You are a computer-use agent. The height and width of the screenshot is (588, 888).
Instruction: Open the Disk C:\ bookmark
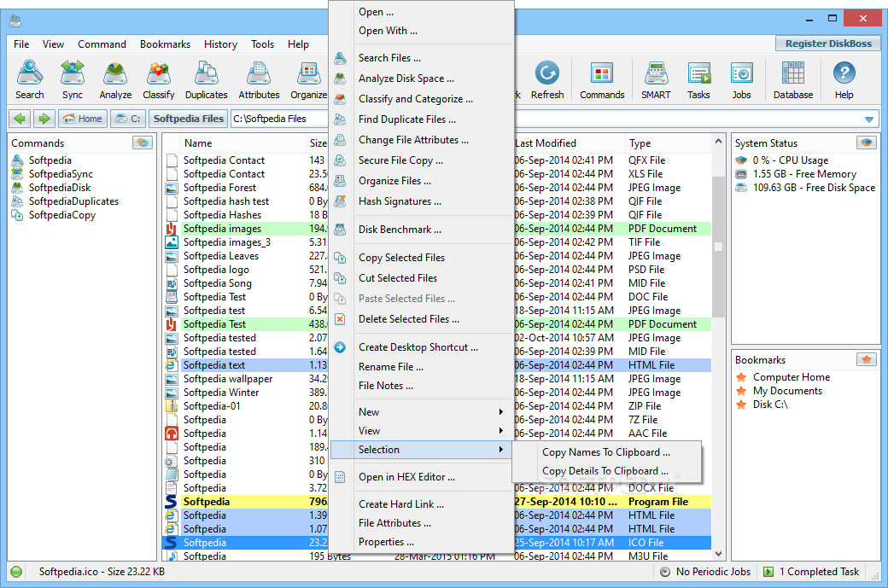(x=770, y=404)
